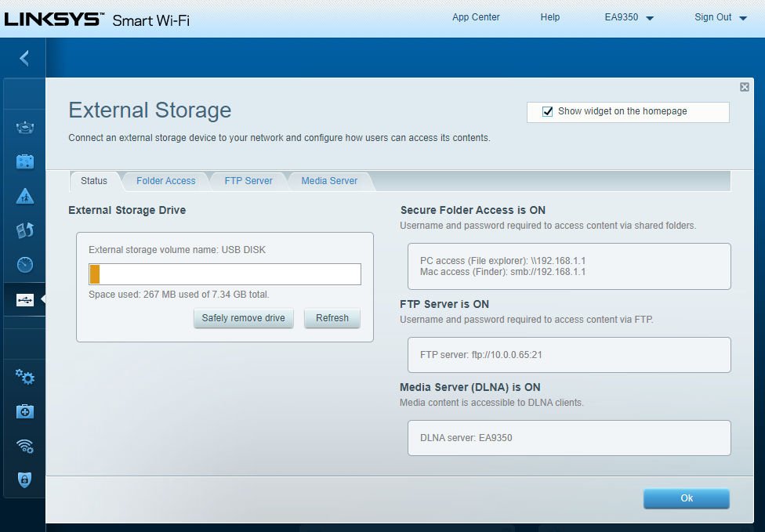Click the storage usage progress bar
The width and height of the screenshot is (765, 532).
pyautogui.click(x=225, y=274)
